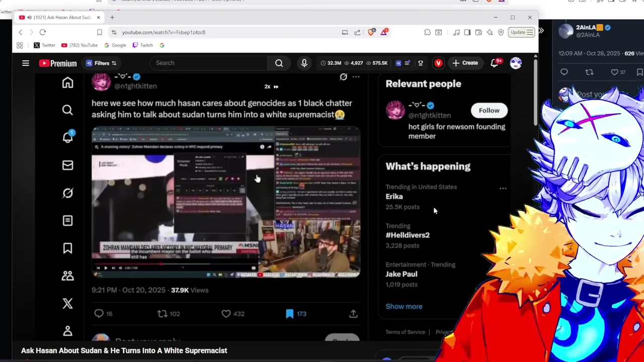Image resolution: width=644 pixels, height=362 pixels.
Task: Click the YouTube Create button
Action: (x=465, y=63)
